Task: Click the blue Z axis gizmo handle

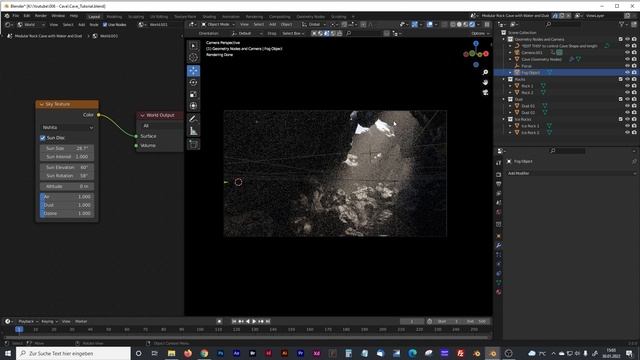Action: [x=476, y=43]
